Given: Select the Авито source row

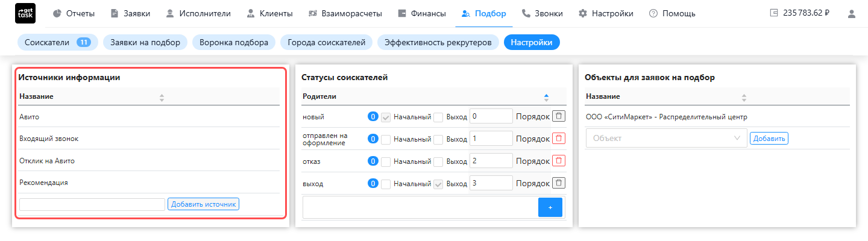Looking at the screenshot, I should pos(149,117).
